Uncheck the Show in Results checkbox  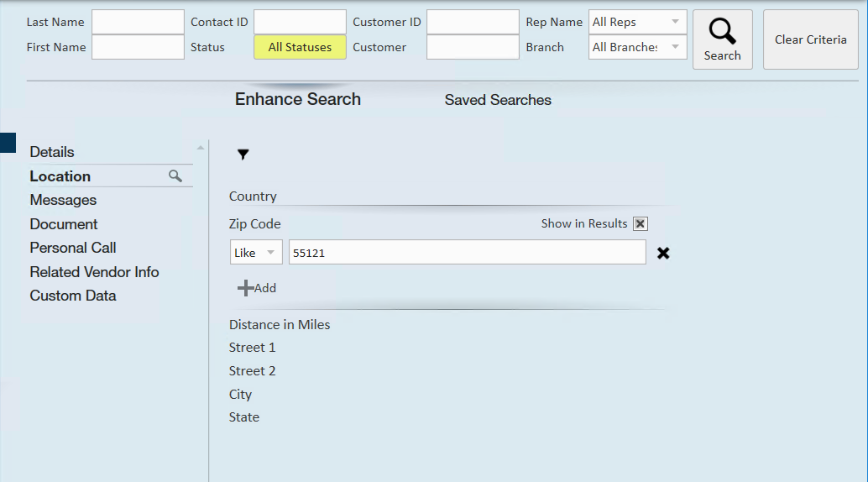click(641, 223)
